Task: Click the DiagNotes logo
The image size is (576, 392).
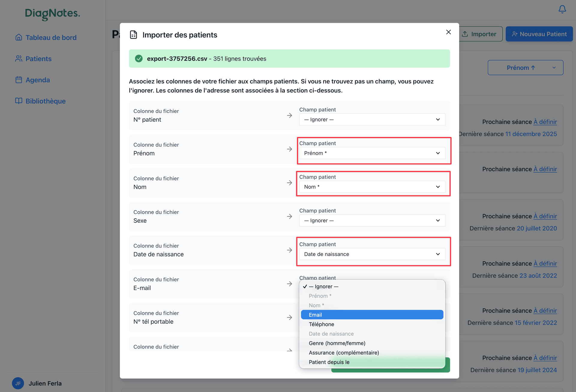Action: click(x=52, y=13)
